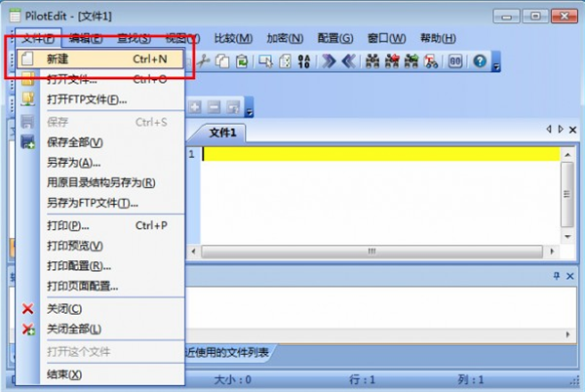This screenshot has height=392, width=585.
Task: Switch to the 文件1 document tab
Action: pyautogui.click(x=222, y=133)
